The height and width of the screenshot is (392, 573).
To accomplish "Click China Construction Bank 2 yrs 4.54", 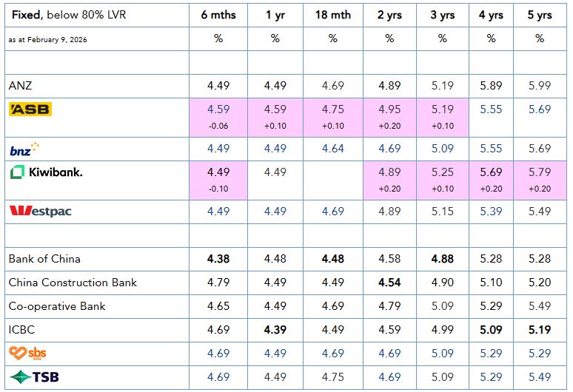I will 389,283.
